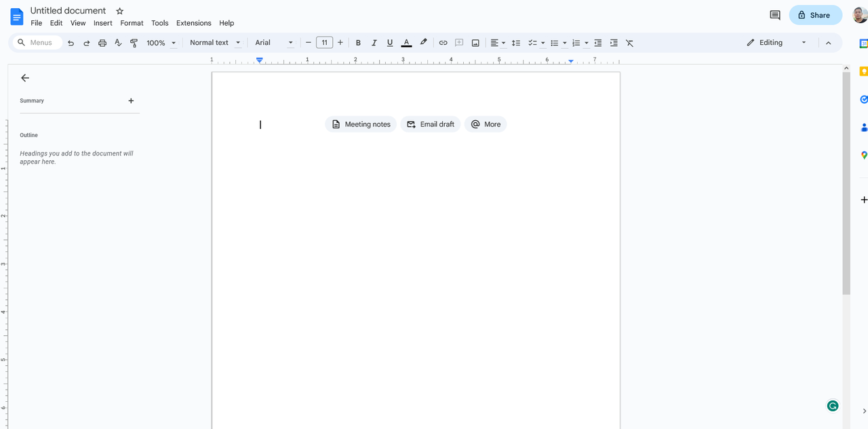
Task: Open the Insert menu
Action: click(x=103, y=23)
